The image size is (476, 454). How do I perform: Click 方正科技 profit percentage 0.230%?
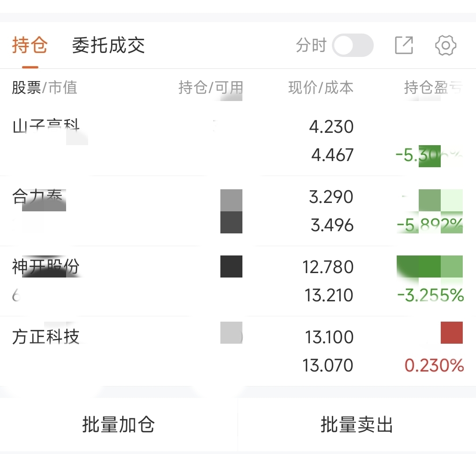[434, 365]
